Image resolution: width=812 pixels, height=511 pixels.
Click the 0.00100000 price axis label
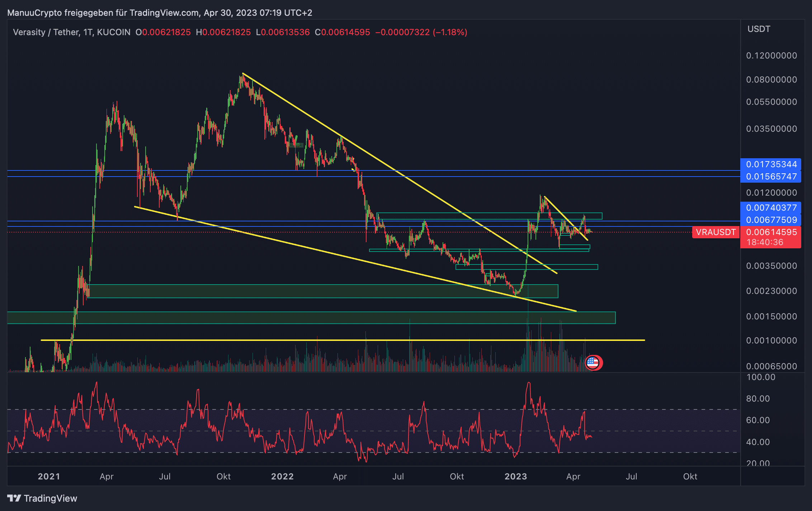coord(771,340)
